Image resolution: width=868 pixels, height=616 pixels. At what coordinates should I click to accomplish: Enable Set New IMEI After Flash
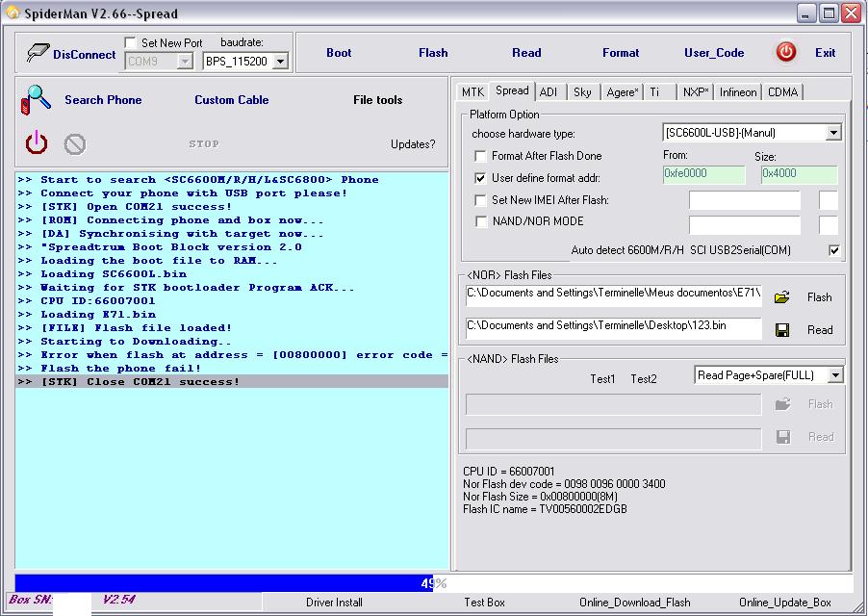click(480, 200)
